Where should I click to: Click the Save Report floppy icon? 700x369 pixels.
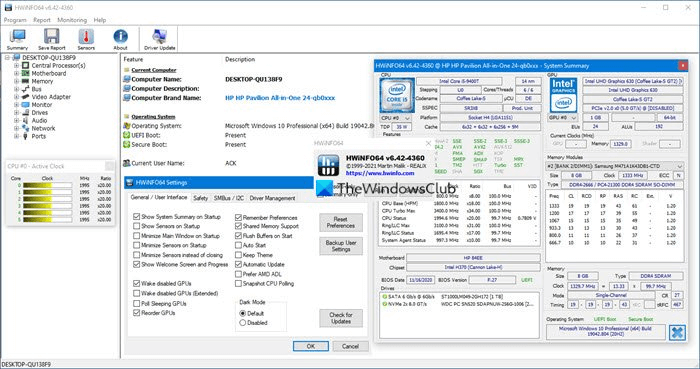pyautogui.click(x=51, y=39)
